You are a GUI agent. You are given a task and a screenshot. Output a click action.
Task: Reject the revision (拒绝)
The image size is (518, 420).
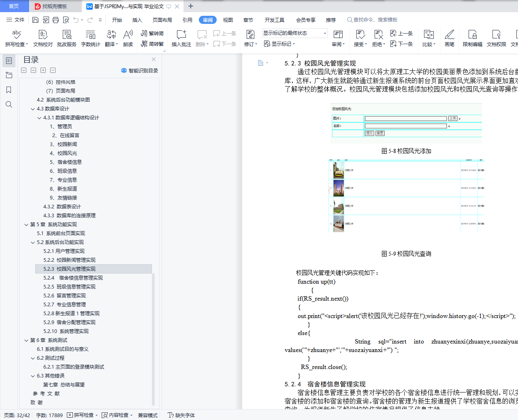379,38
